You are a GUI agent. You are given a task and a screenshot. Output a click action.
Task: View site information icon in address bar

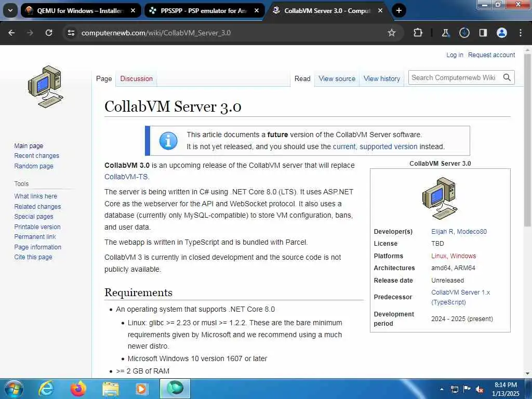(x=71, y=33)
